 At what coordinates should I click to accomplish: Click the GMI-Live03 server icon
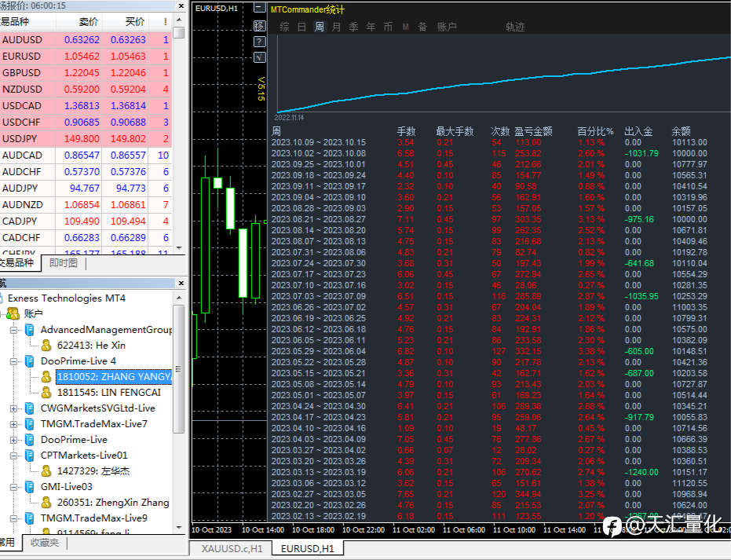(x=29, y=487)
